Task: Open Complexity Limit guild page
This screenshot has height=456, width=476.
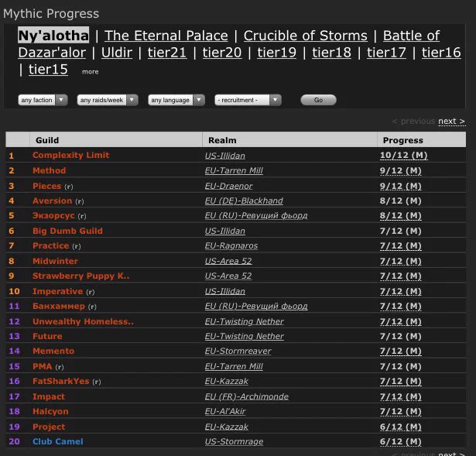Action: click(x=70, y=155)
